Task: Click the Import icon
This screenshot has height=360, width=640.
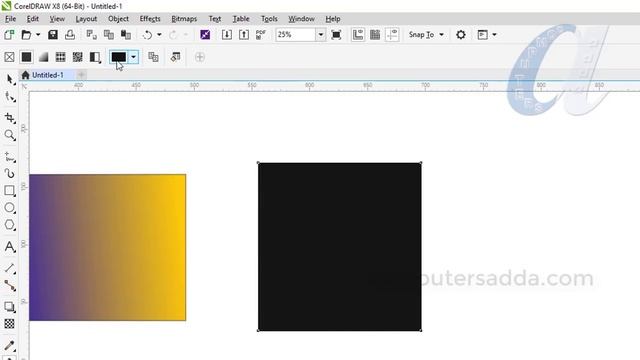Action: point(227,35)
